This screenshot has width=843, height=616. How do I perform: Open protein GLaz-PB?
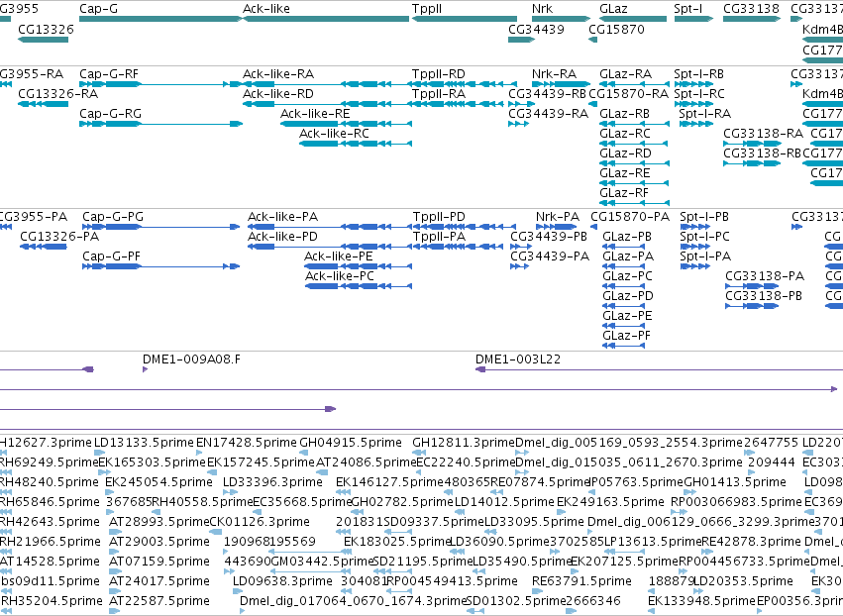pos(624,247)
